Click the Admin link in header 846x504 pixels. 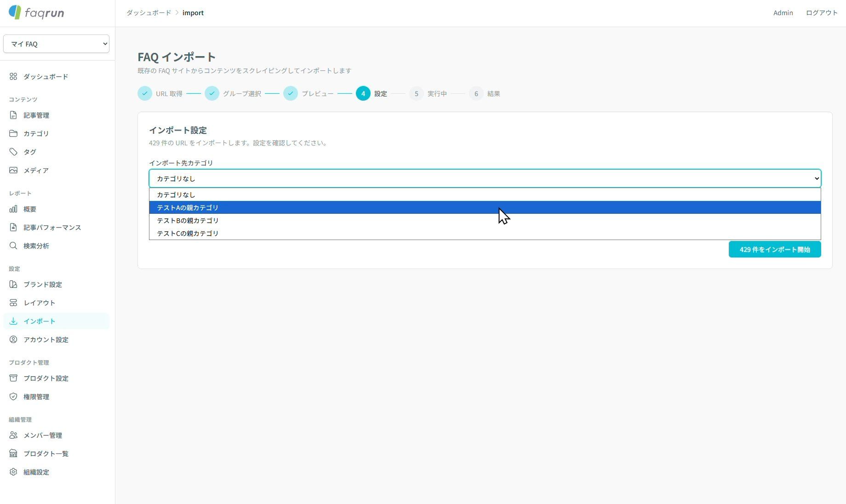pyautogui.click(x=783, y=13)
